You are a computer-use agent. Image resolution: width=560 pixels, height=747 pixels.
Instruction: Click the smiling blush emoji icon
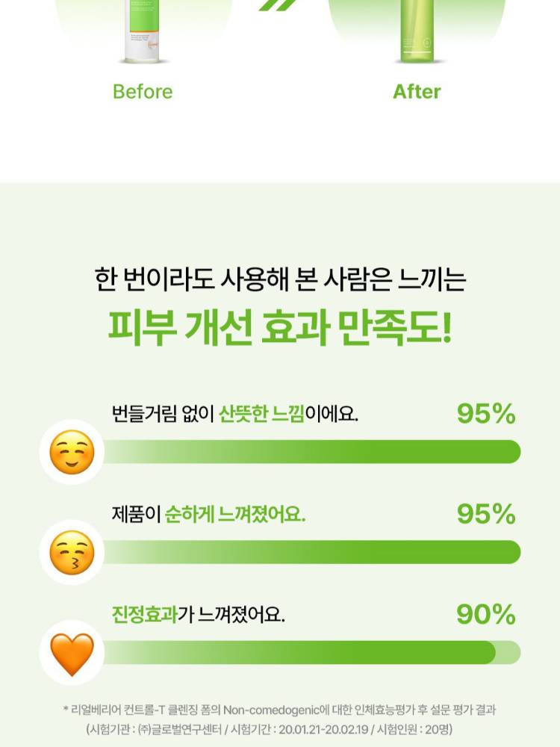(x=72, y=453)
